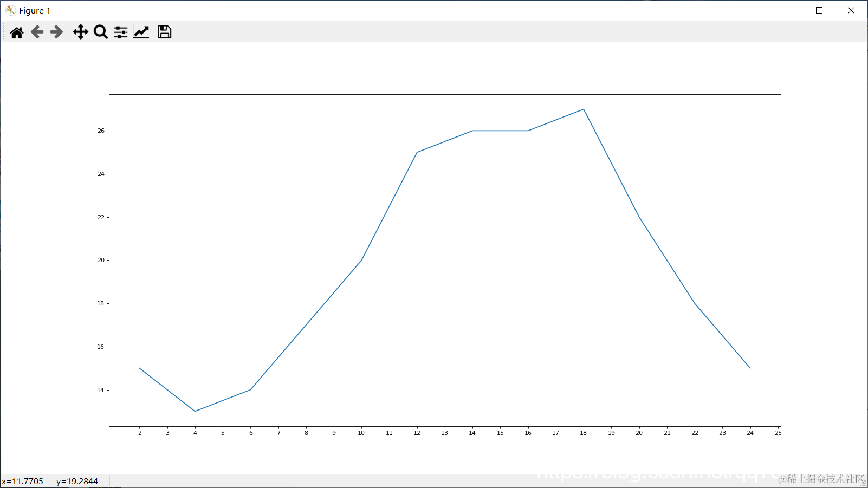Maximize the Figure 1 window
Image resolution: width=868 pixels, height=488 pixels.
coord(819,10)
